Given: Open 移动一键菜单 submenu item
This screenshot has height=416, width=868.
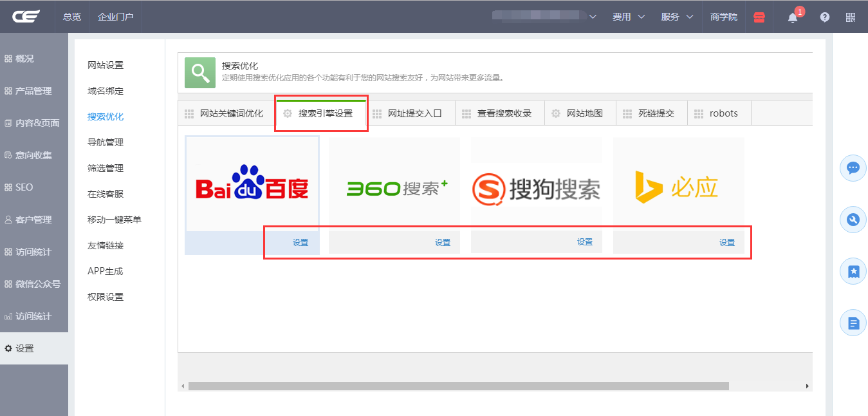Looking at the screenshot, I should [x=115, y=220].
